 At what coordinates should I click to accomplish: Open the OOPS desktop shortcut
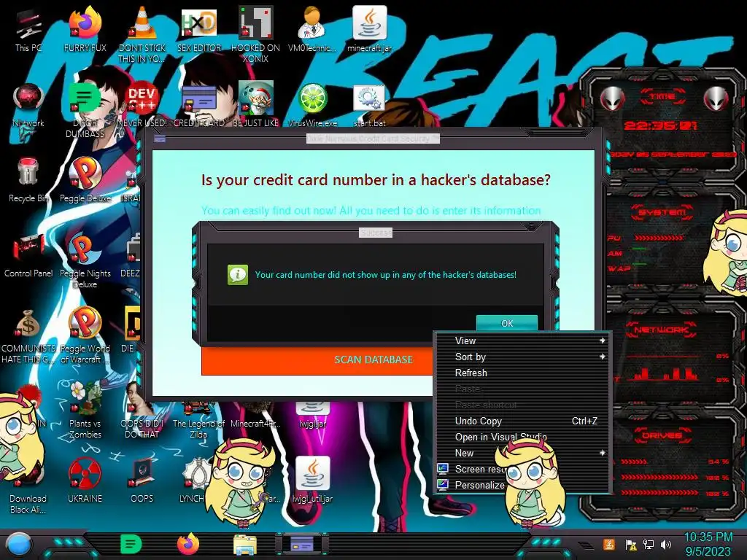(x=142, y=481)
